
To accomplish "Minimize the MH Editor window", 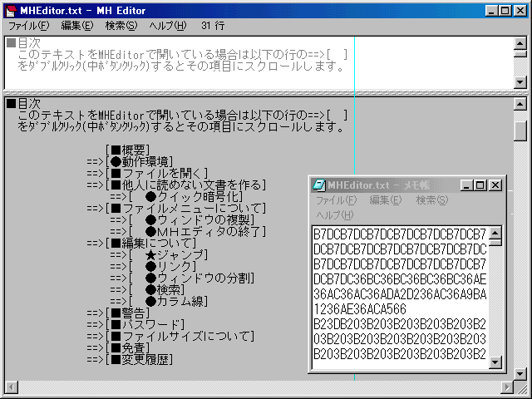I will (x=491, y=11).
